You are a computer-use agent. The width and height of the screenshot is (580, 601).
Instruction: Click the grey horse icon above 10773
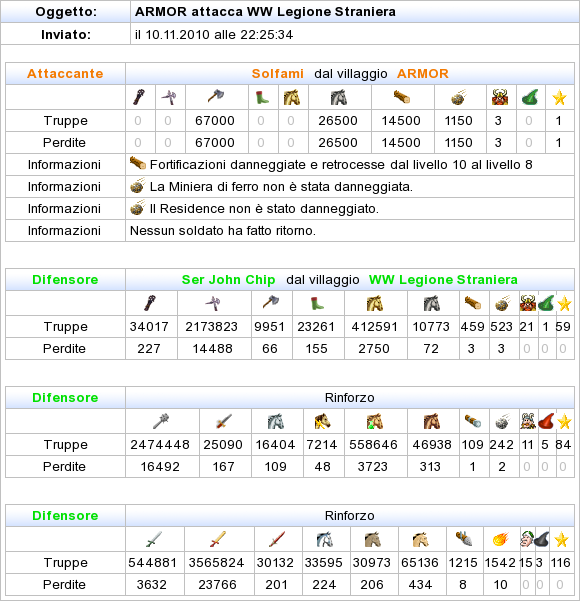click(432, 303)
